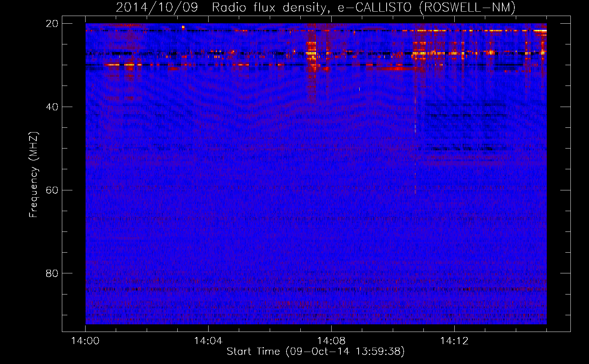This screenshot has height=364, width=589.
Task: Select the 60 frequency tick label
Action: [52, 190]
